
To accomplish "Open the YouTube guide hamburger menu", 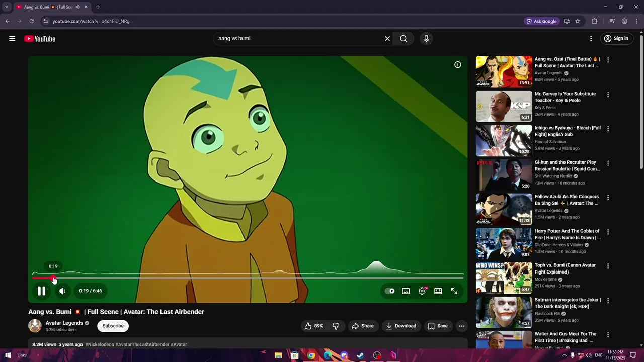I will (x=12, y=39).
